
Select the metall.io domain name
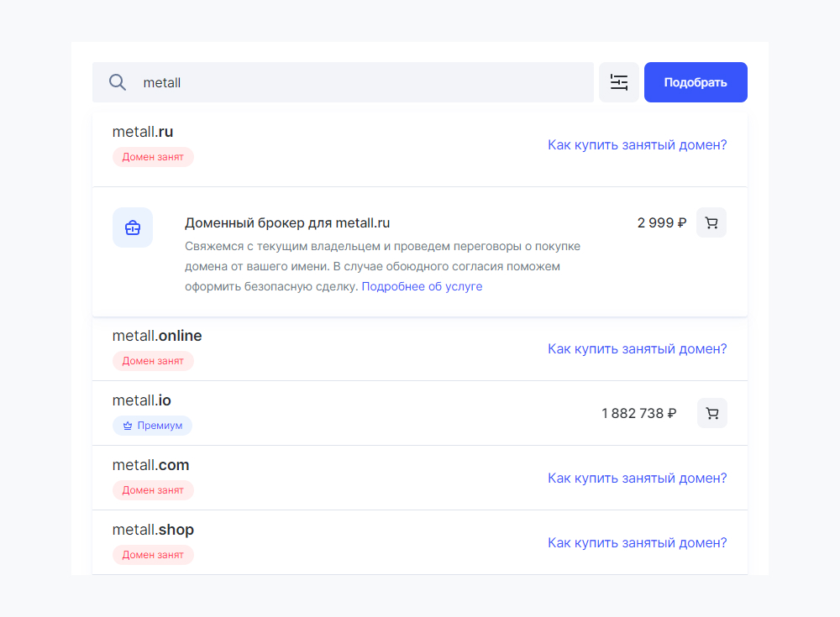142,400
